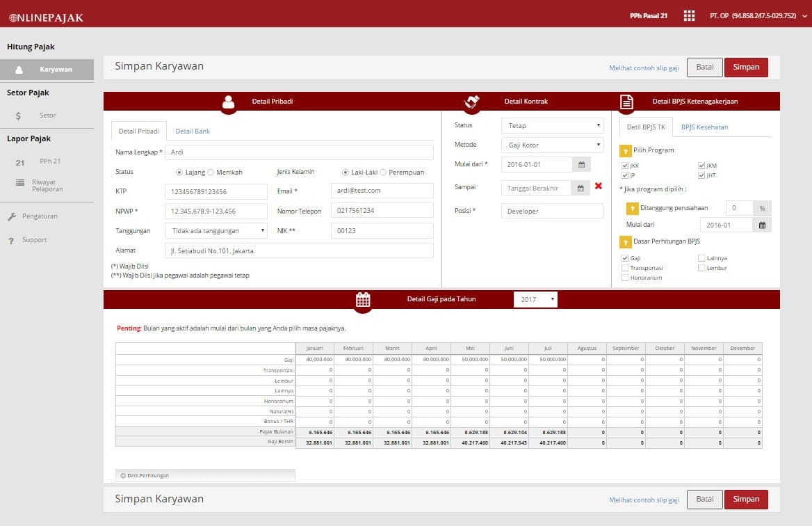This screenshot has height=526, width=812.
Task: Click the PPh Pasal 21 header label
Action: (x=649, y=16)
